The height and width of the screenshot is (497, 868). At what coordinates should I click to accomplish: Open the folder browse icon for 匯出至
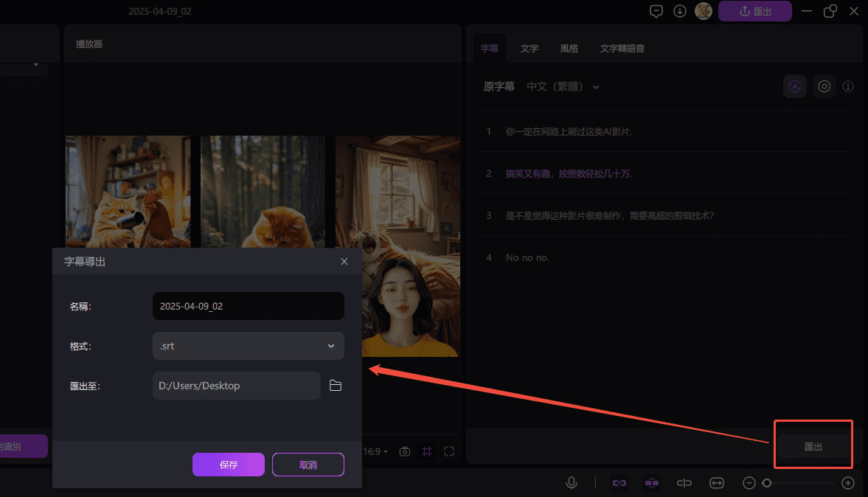[336, 385]
